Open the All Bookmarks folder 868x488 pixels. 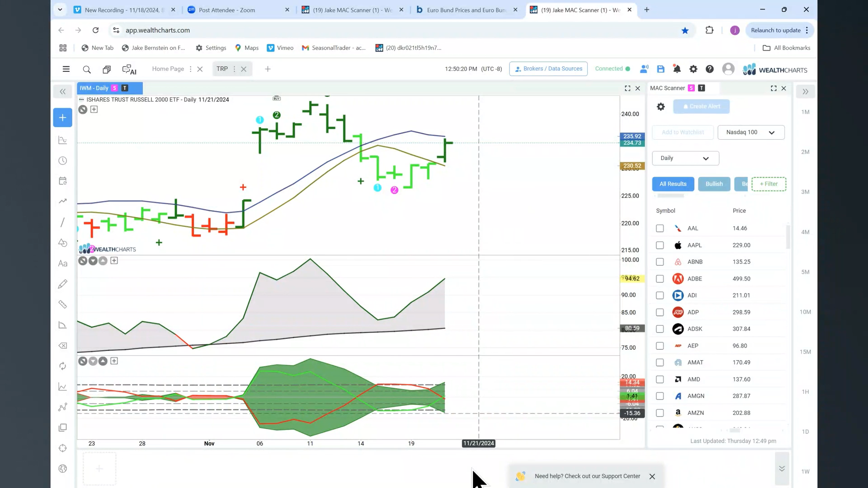tap(787, 48)
